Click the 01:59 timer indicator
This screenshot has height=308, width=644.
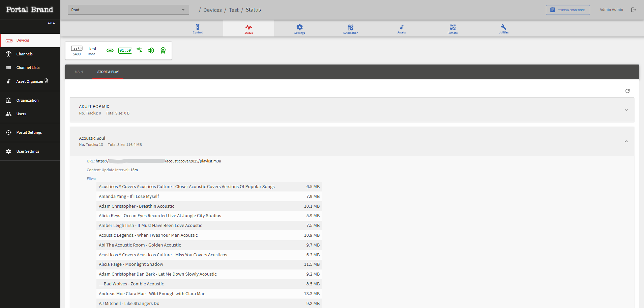[125, 50]
